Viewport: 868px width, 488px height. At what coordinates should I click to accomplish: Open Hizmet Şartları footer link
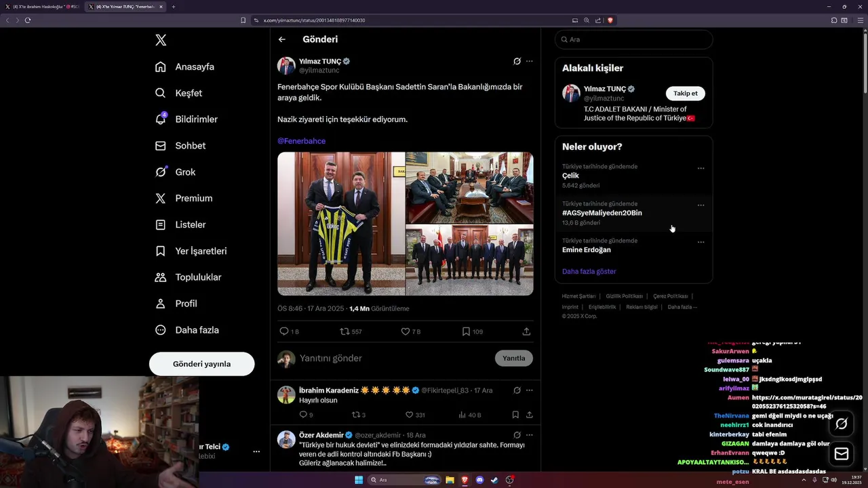(578, 296)
